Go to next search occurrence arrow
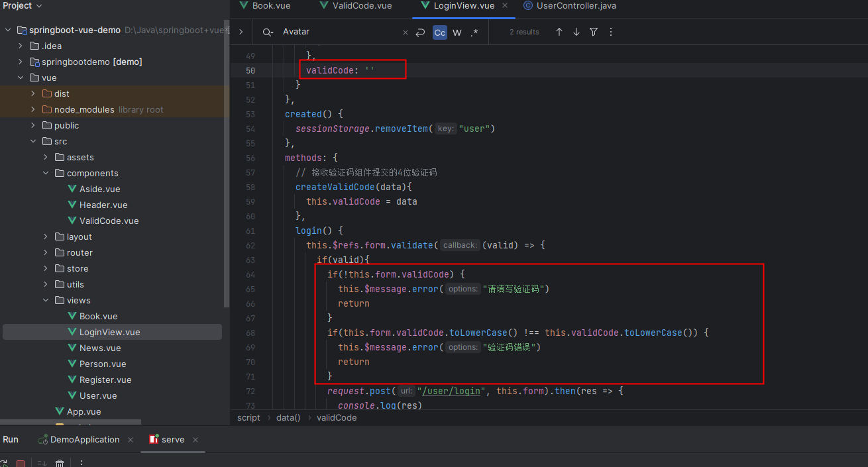The height and width of the screenshot is (467, 868). (x=576, y=32)
